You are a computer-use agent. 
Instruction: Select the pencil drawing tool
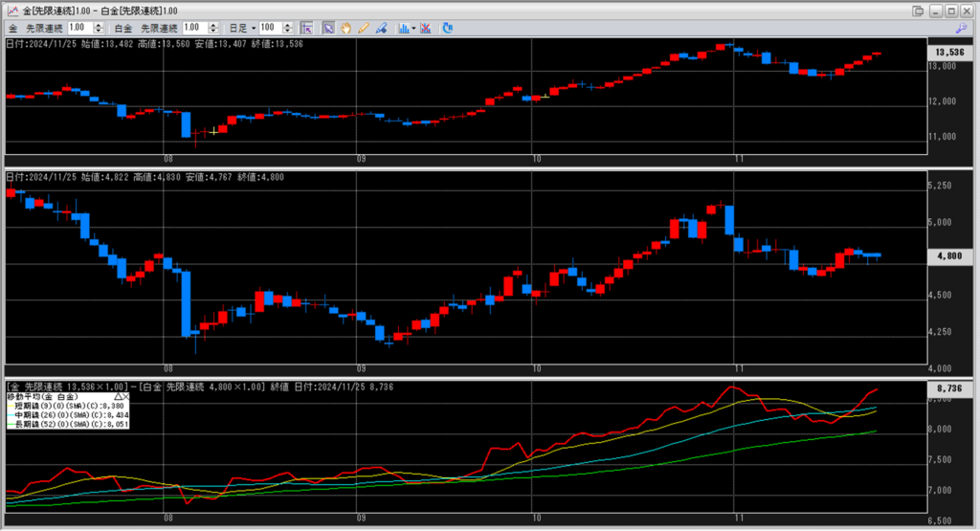pyautogui.click(x=363, y=29)
